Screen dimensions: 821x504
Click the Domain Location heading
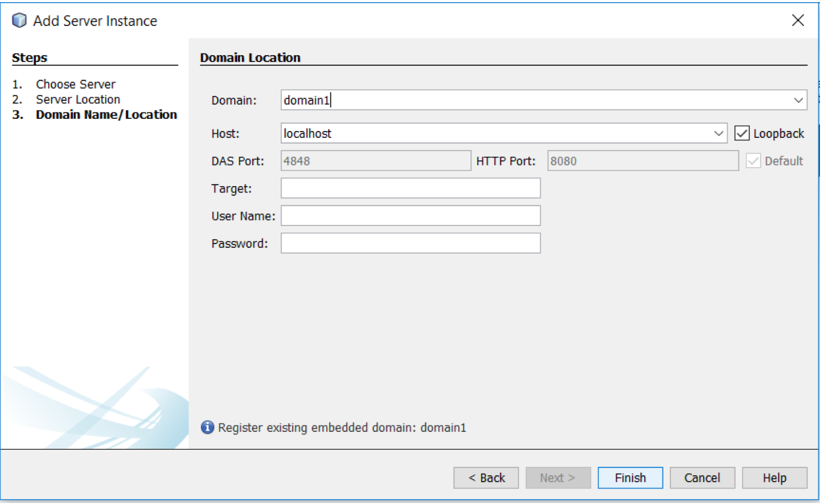click(250, 58)
